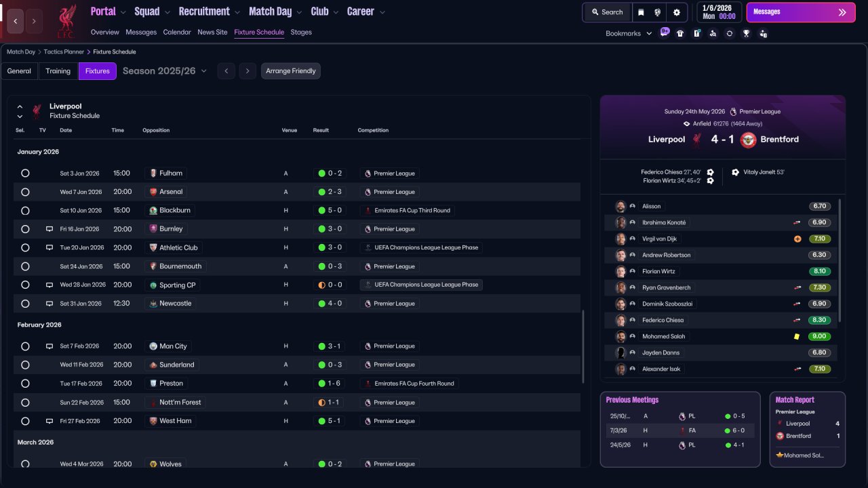The height and width of the screenshot is (488, 868).
Task: Open the world globe icon beside Search
Action: coord(658,12)
